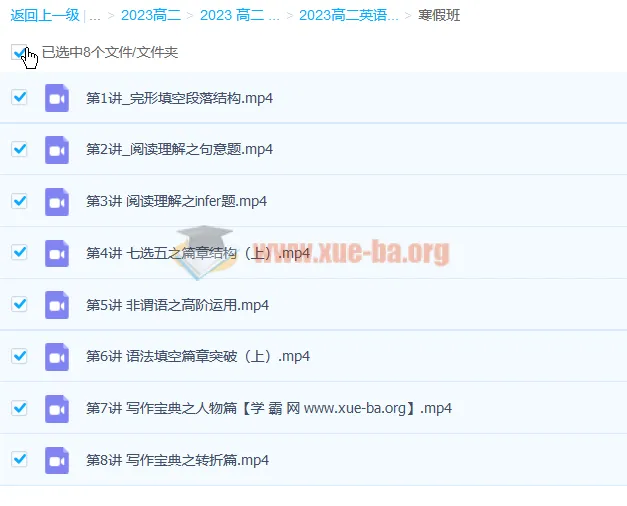The height and width of the screenshot is (506, 627).
Task: Uncheck 第7讲 写作宝典之人物篇 checkbox
Action: [19, 408]
